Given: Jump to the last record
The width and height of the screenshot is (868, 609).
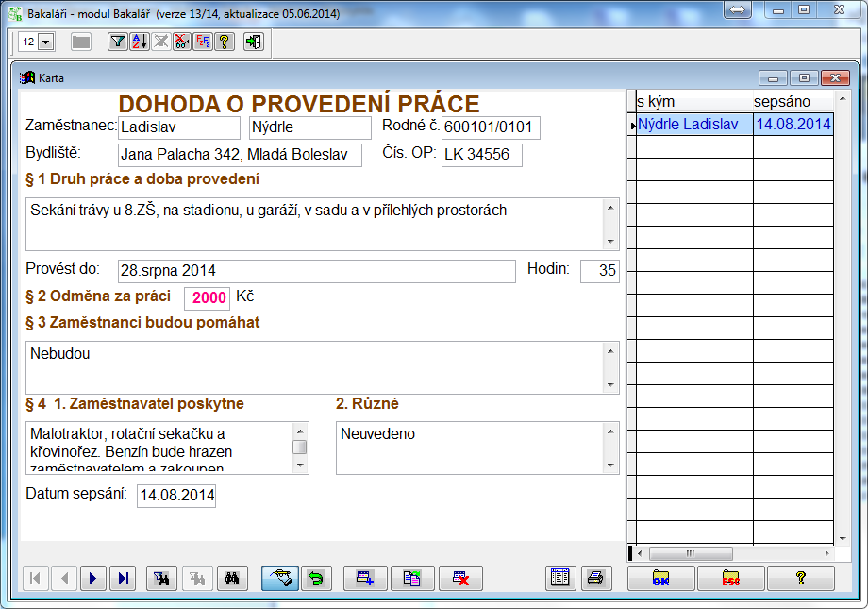Looking at the screenshot, I should (x=123, y=578).
